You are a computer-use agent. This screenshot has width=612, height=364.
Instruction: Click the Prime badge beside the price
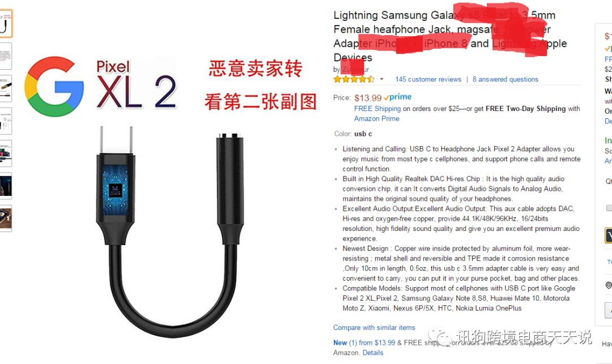click(x=397, y=97)
